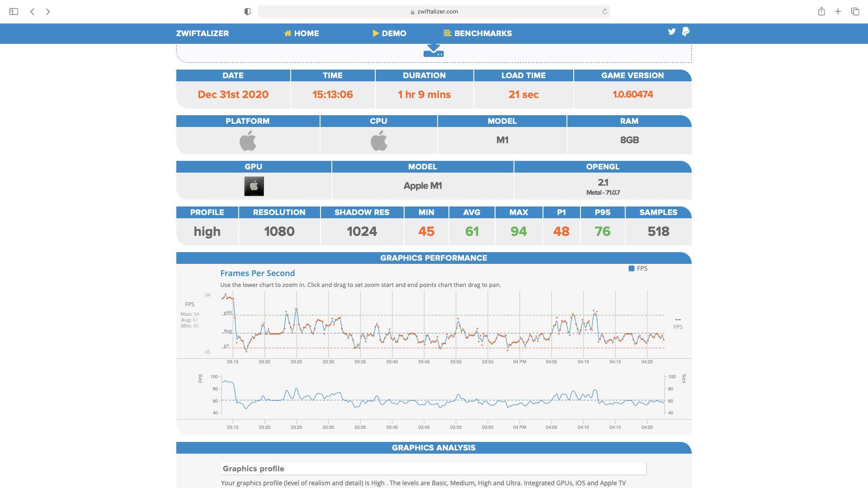The height and width of the screenshot is (488, 868).
Task: Click the zwiftalizer.com address bar
Action: pos(434,12)
